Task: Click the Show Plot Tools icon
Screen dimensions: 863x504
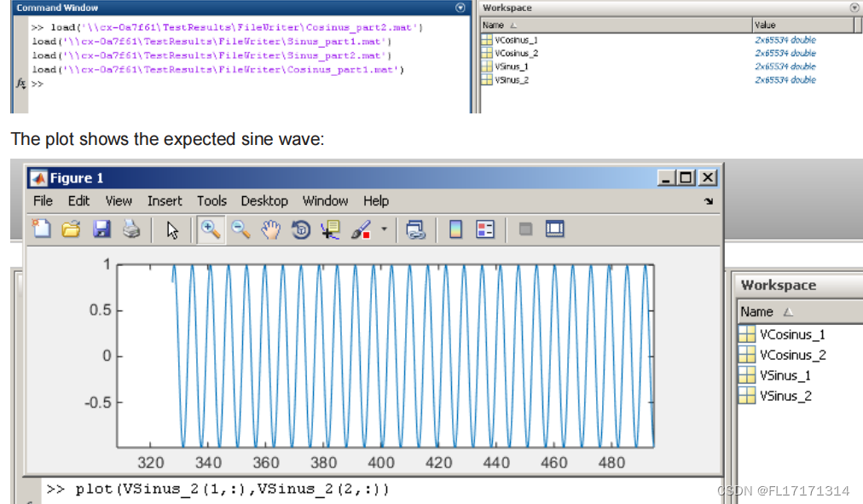Action: [x=555, y=229]
